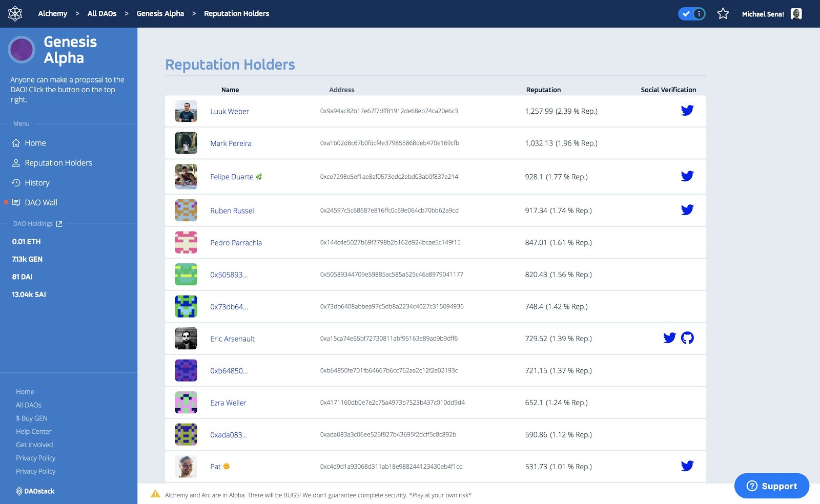This screenshot has width=820, height=504.
Task: Open Michael Senal's profile avatar
Action: (796, 14)
